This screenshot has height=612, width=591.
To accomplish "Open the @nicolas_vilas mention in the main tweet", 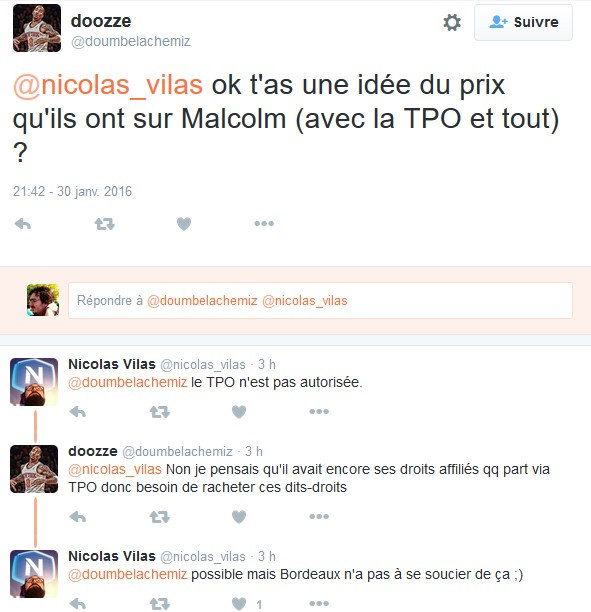I will (x=108, y=85).
